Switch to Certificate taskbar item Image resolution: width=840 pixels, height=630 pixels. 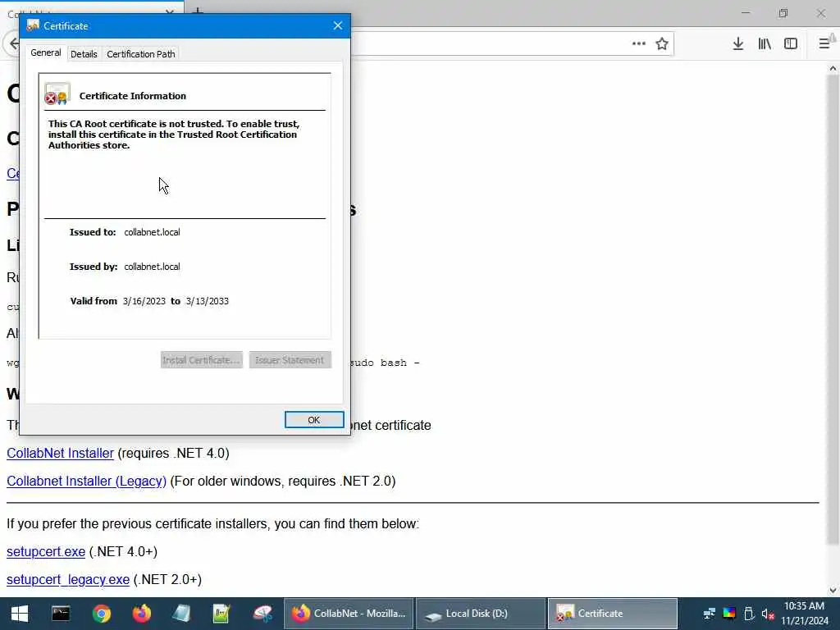[612, 614]
